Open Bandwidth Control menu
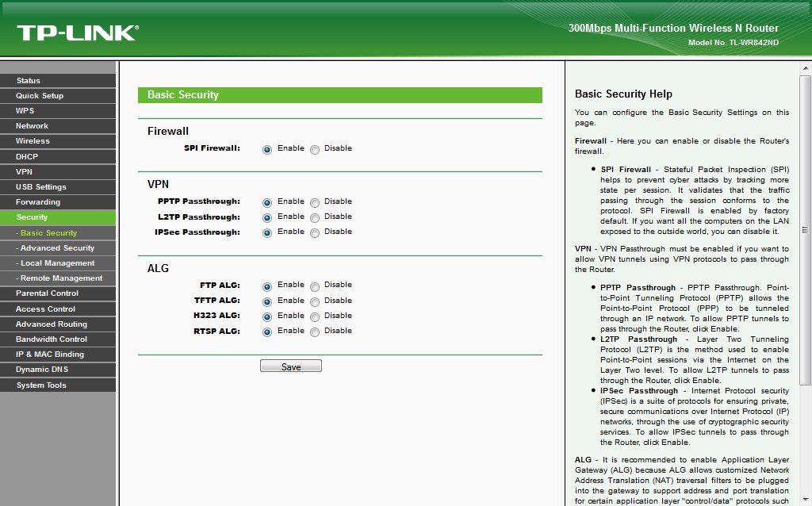 [x=58, y=339]
